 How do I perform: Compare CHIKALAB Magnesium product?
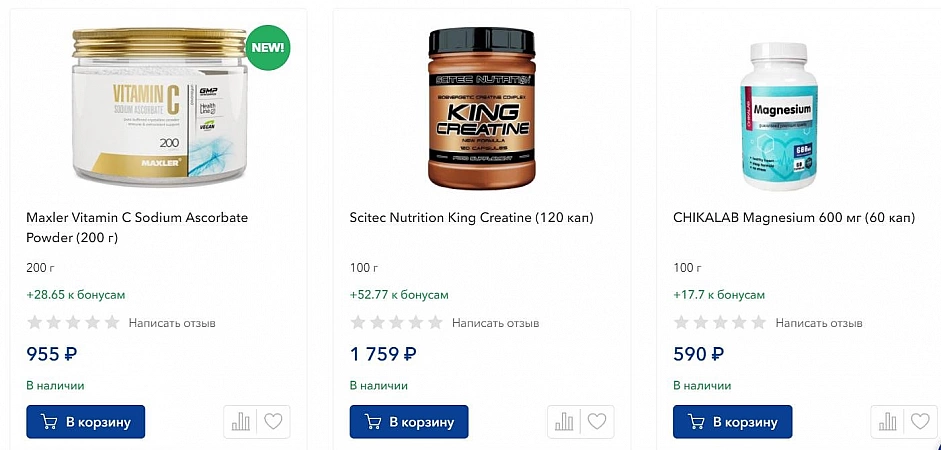coord(888,422)
